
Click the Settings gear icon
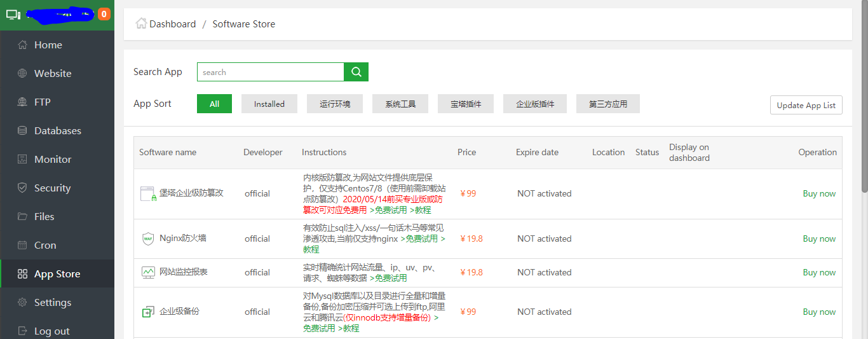point(22,303)
